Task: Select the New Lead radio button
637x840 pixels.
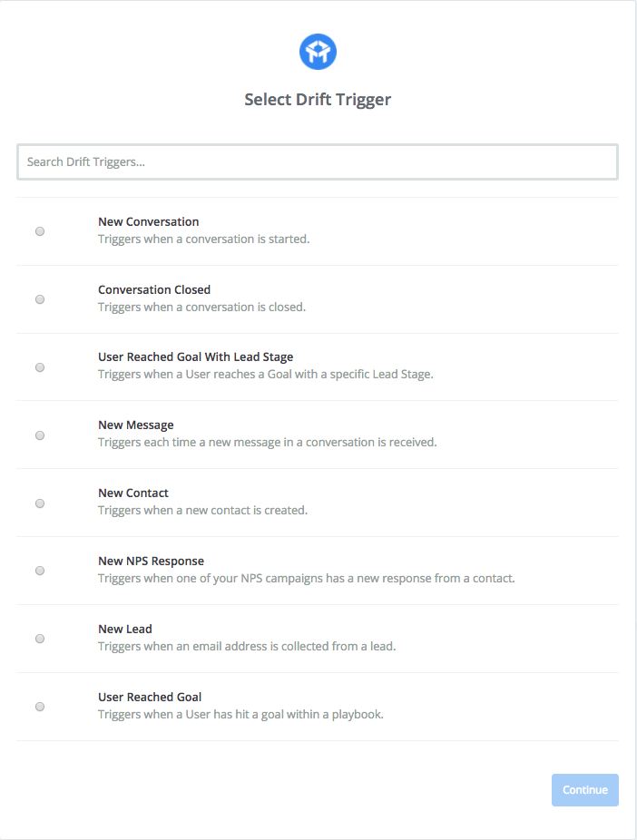Action: [x=40, y=639]
